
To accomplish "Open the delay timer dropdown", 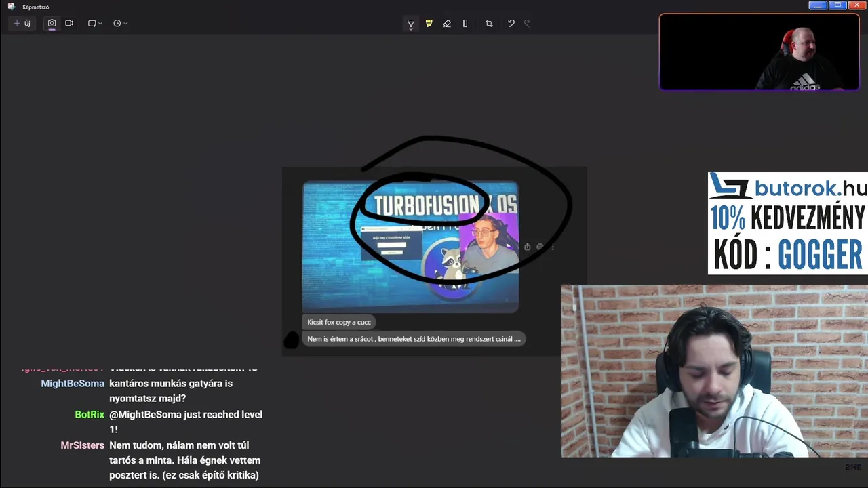I will (120, 23).
